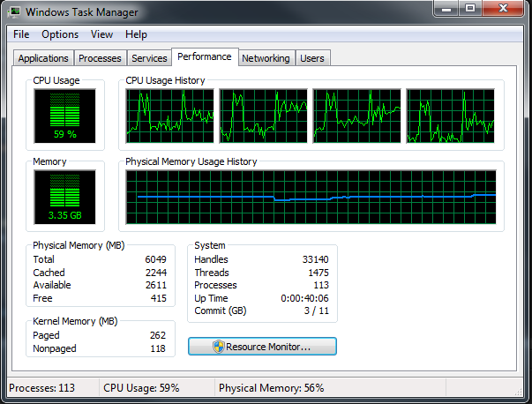Click the fourth CPU Usage History graph
This screenshot has width=532, height=404.
(449, 116)
